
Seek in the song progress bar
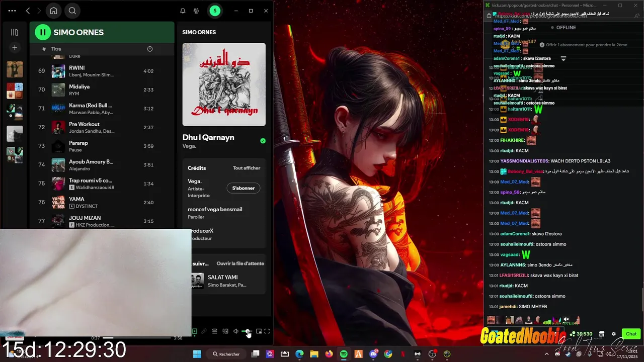point(137,338)
